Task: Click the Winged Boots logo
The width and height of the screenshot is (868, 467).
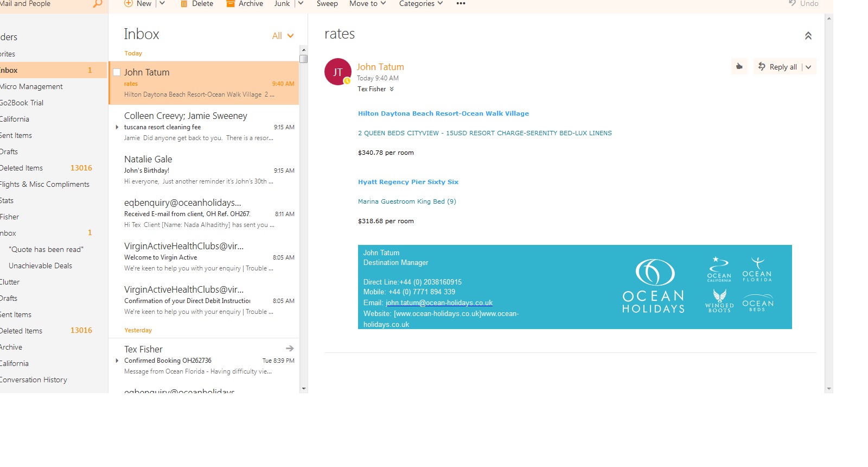Action: point(719,300)
